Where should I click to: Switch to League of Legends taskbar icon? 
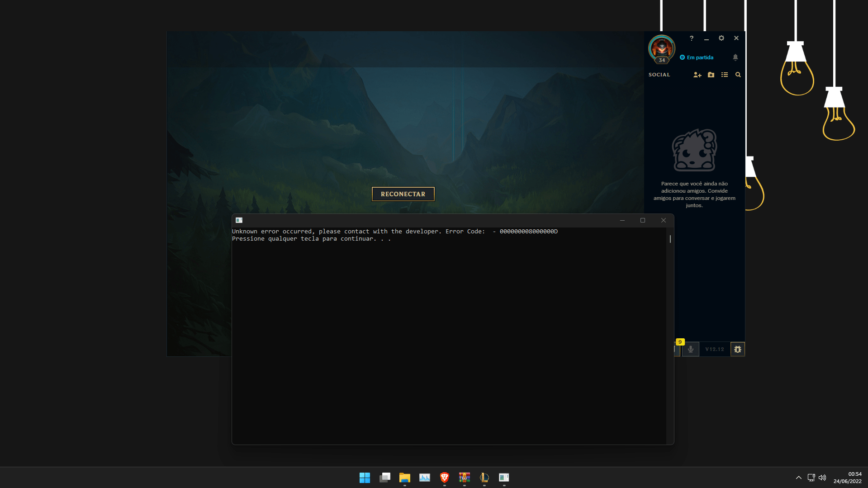coord(484,478)
